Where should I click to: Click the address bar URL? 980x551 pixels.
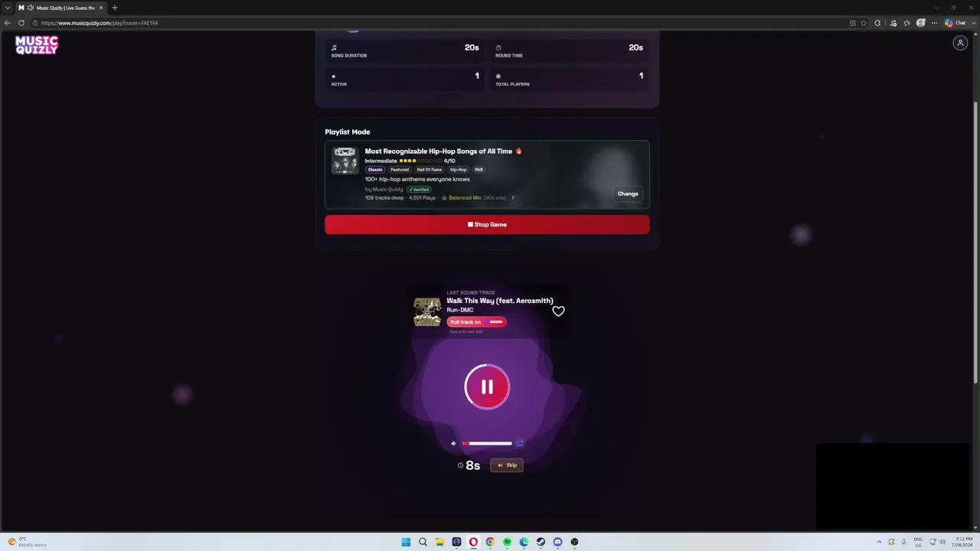click(x=100, y=23)
